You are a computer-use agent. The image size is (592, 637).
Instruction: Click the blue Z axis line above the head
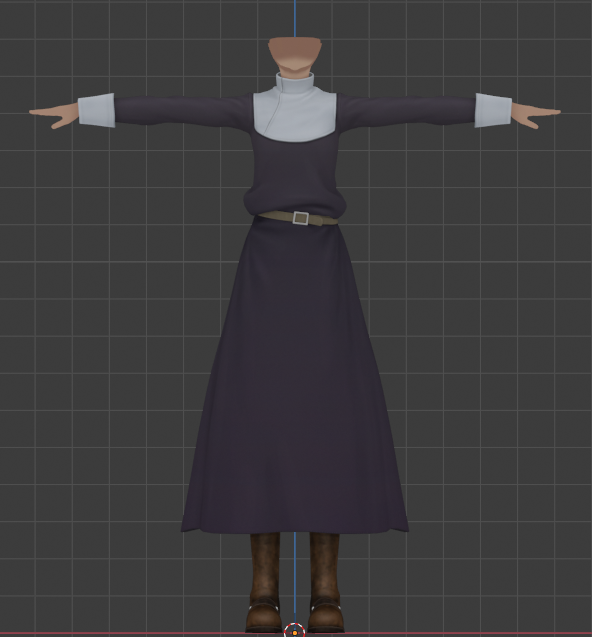pos(295,18)
